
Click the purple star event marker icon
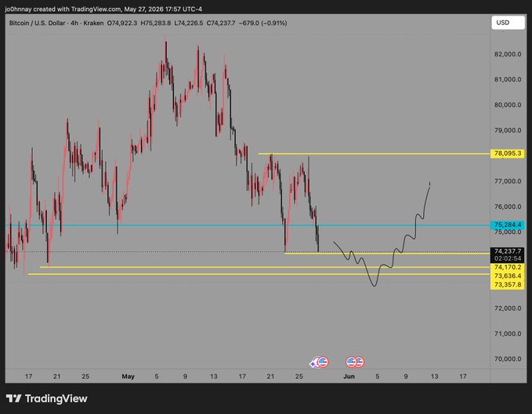pyautogui.click(x=313, y=363)
